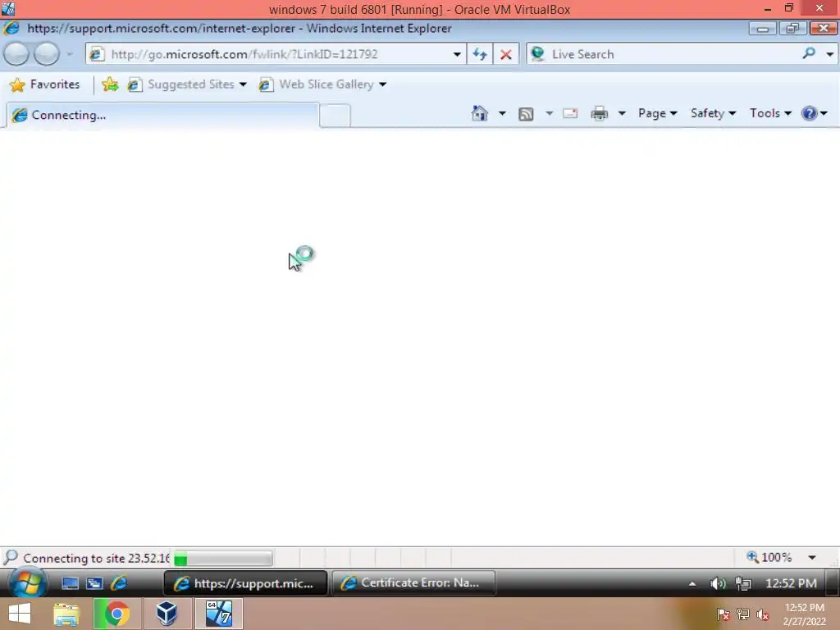Click the RSS Feeds icon

pos(526,113)
